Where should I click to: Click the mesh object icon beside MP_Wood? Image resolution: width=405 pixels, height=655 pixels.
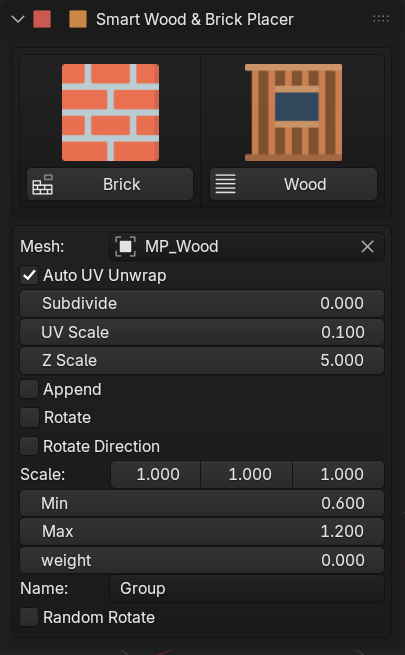point(126,246)
